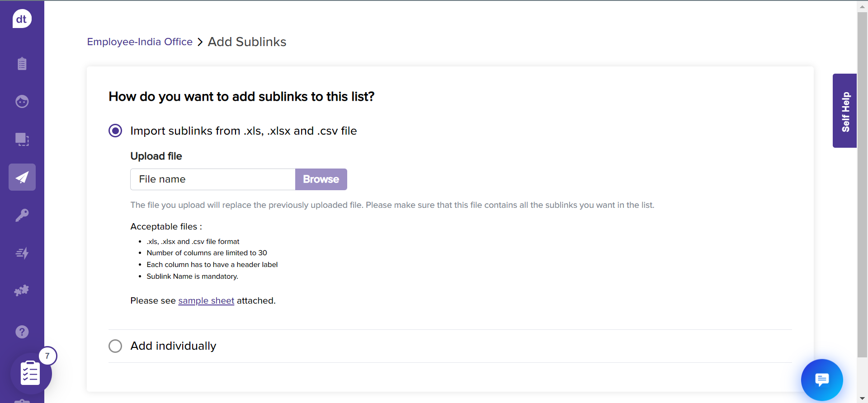This screenshot has width=868, height=403.
Task: Open the Self Help side tab
Action: (x=844, y=111)
